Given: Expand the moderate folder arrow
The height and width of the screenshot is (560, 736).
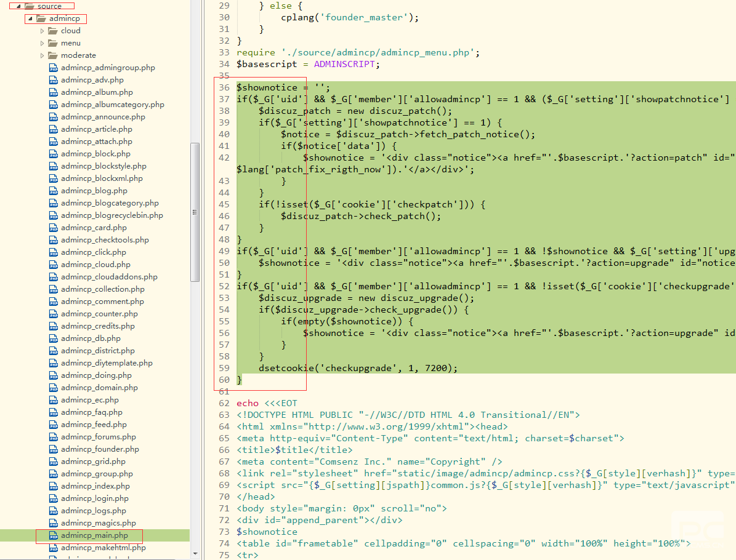Looking at the screenshot, I should coord(42,55).
